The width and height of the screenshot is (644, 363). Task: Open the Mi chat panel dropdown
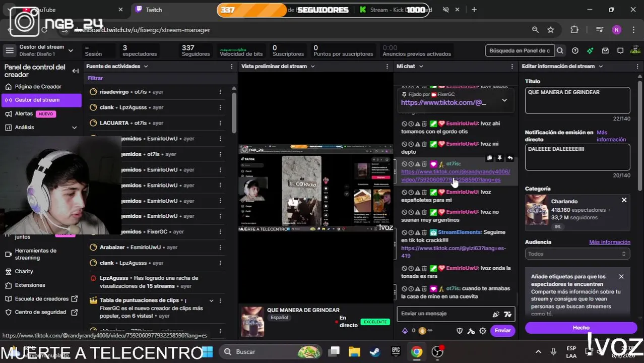421,66
